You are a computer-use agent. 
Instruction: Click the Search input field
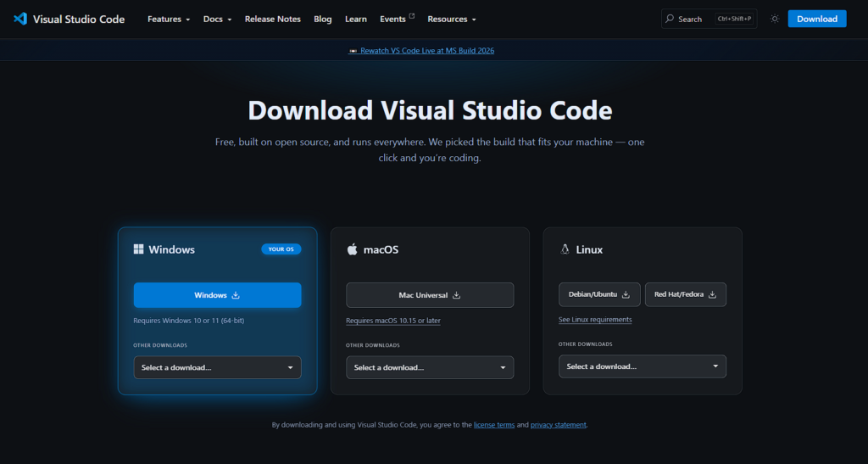[709, 19]
